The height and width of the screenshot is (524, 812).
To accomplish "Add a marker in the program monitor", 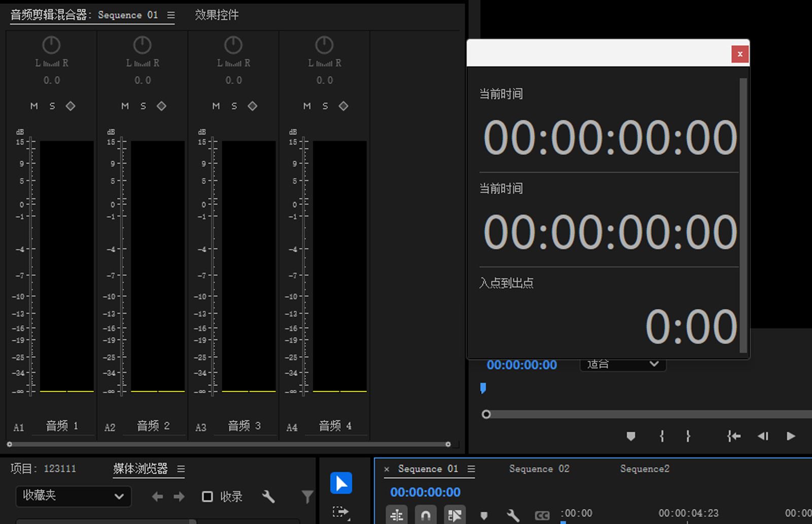I will [x=631, y=436].
